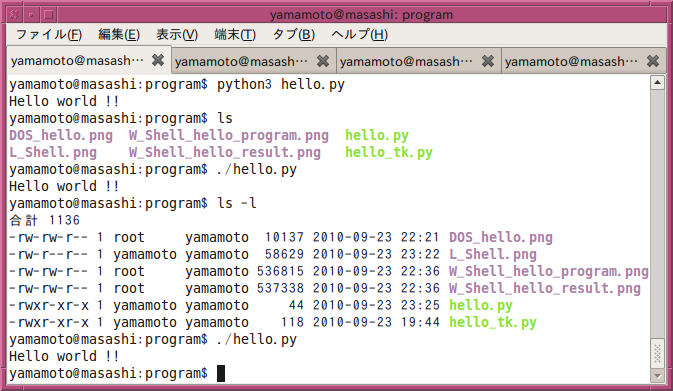Open the ファイル(F) menu
This screenshot has height=391, width=673.
[x=49, y=34]
